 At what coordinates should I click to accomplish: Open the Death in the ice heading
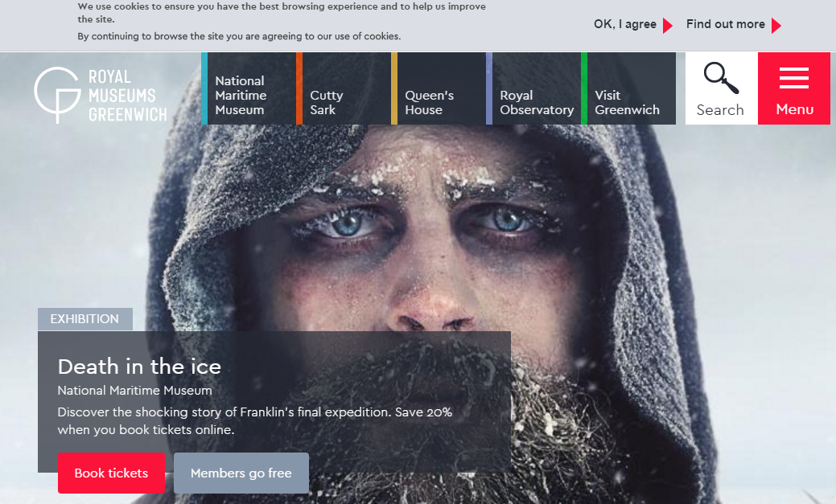[139, 367]
